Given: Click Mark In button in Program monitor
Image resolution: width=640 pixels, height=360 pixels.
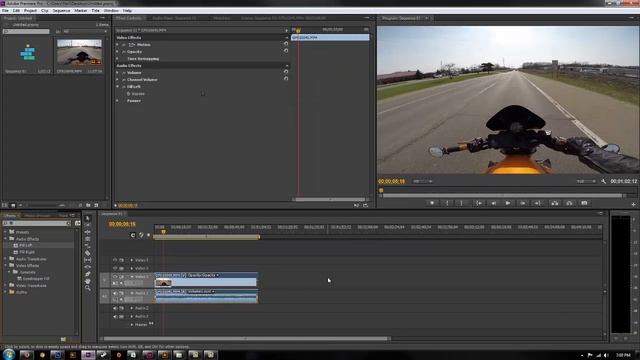Looking at the screenshot, I should click(x=447, y=203).
